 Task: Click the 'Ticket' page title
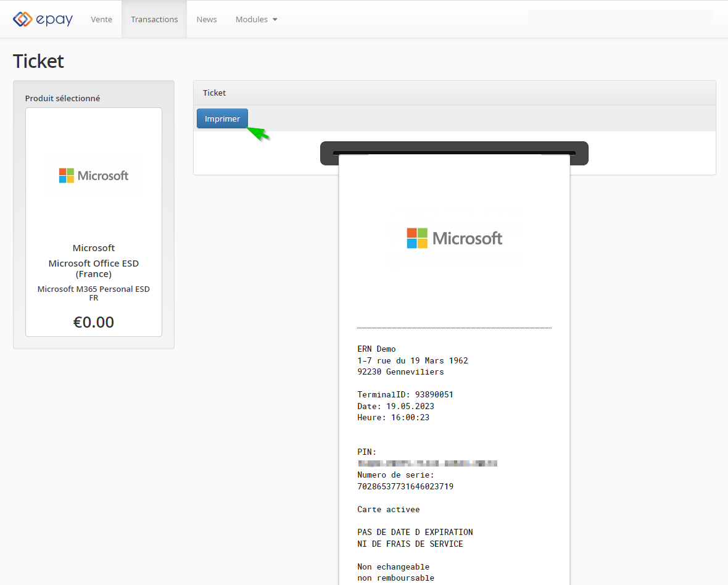click(x=38, y=61)
